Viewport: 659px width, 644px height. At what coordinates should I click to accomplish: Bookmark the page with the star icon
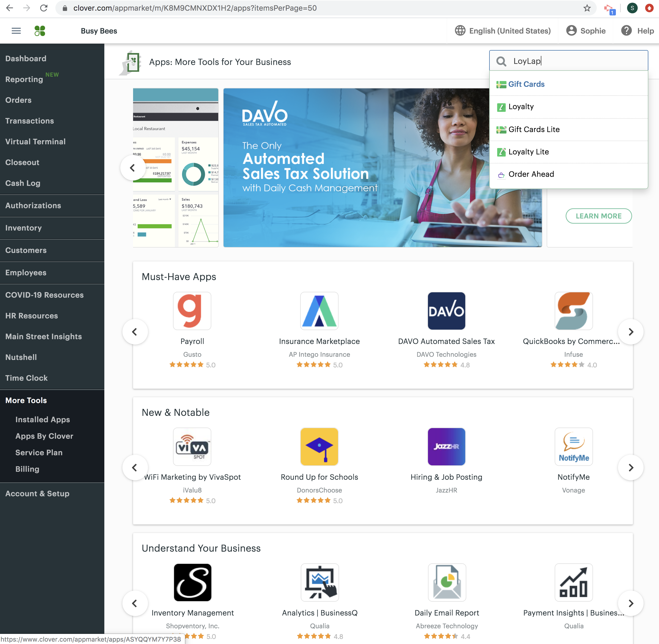587,8
